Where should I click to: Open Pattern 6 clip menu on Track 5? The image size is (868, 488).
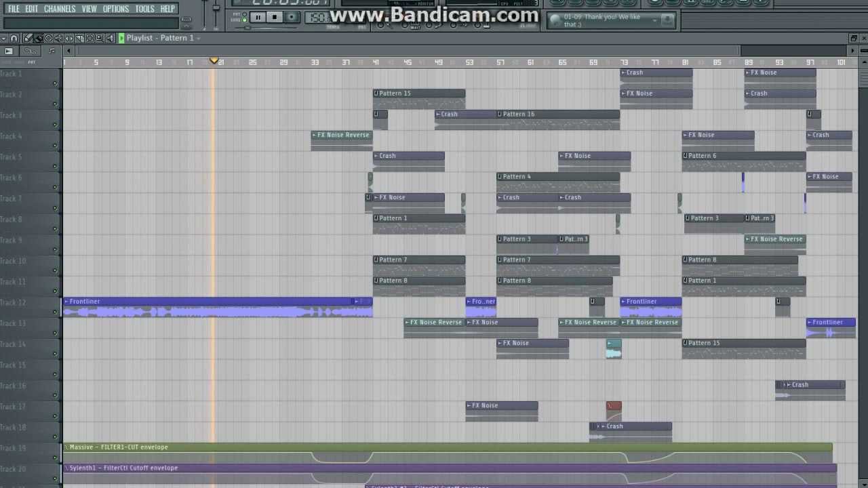point(686,156)
